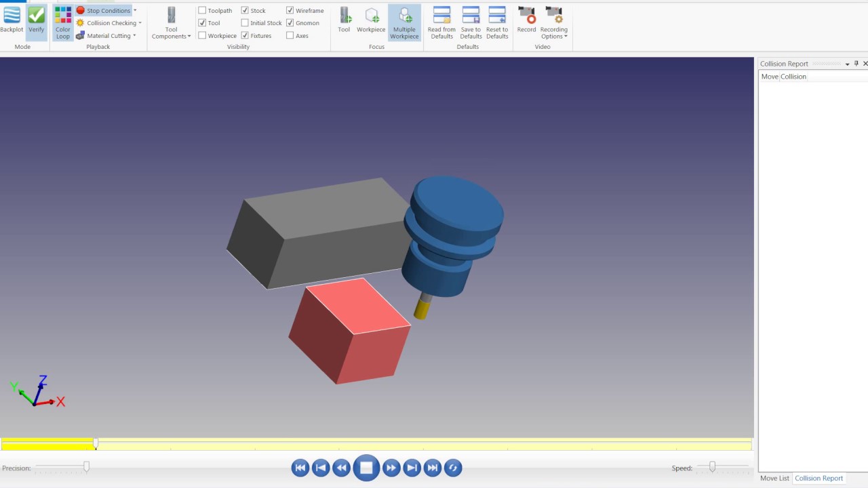Image resolution: width=868 pixels, height=488 pixels.
Task: Uncheck the Tool visibility checkbox
Action: tap(202, 23)
